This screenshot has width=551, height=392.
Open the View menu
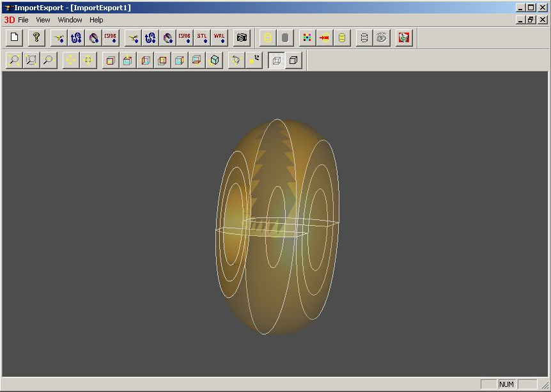(43, 20)
